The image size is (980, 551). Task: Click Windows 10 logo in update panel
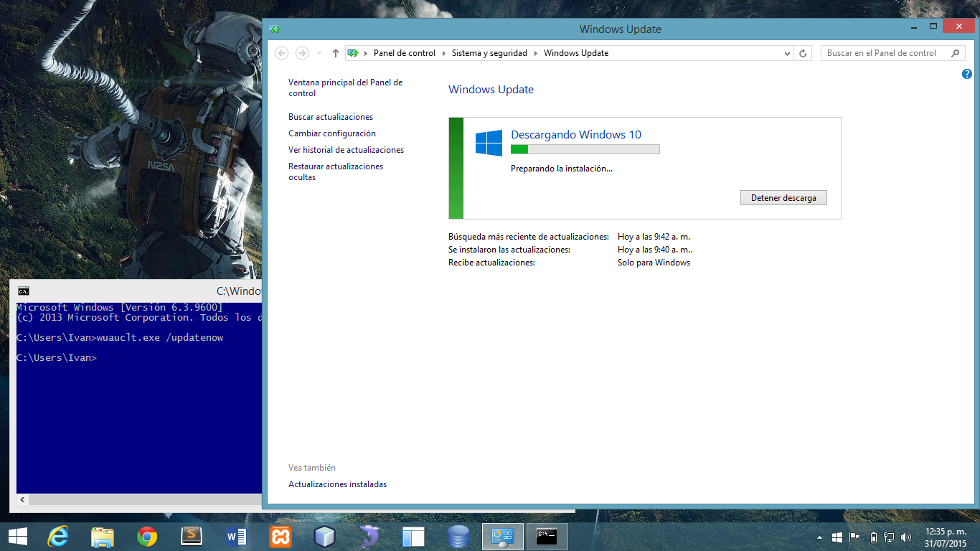(x=489, y=143)
